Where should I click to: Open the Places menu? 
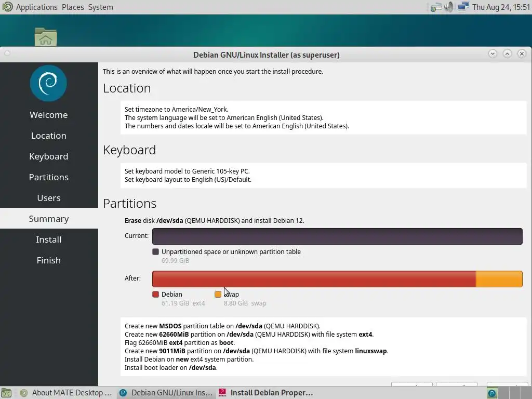pyautogui.click(x=73, y=7)
